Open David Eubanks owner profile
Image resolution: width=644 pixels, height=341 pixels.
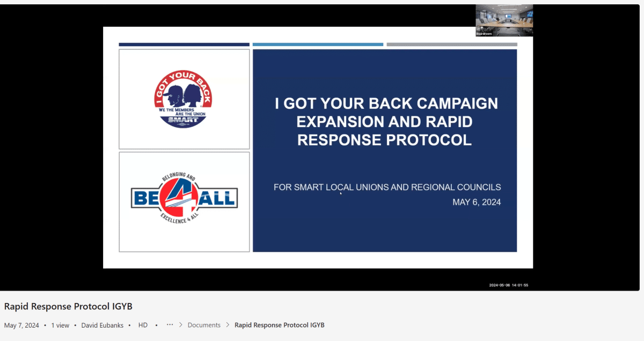pyautogui.click(x=104, y=325)
